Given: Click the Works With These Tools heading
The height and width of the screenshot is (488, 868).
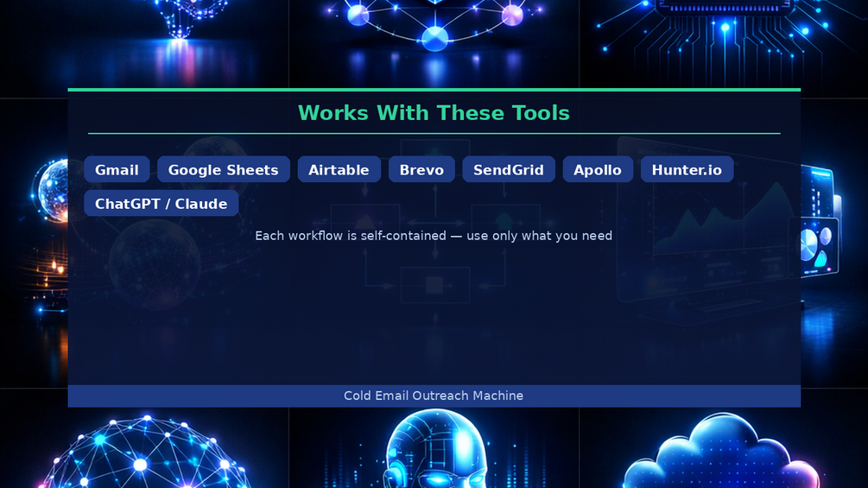Looking at the screenshot, I should tap(434, 113).
